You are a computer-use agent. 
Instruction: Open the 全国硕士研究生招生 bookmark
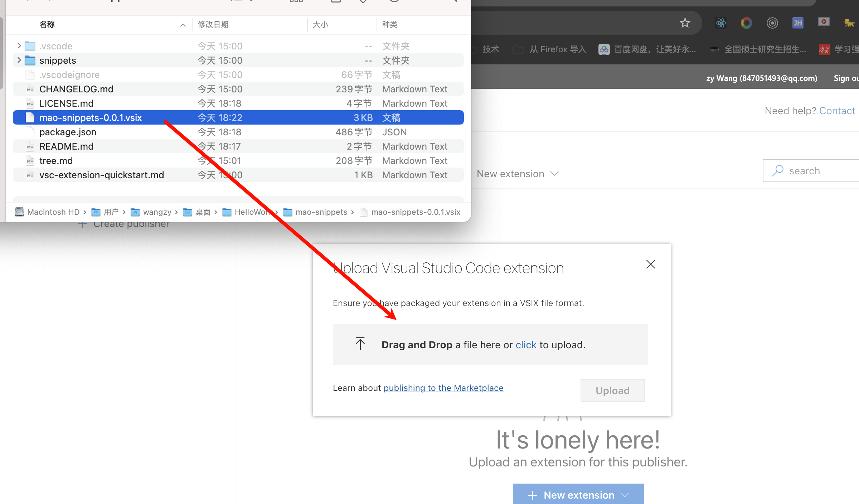coord(758,49)
